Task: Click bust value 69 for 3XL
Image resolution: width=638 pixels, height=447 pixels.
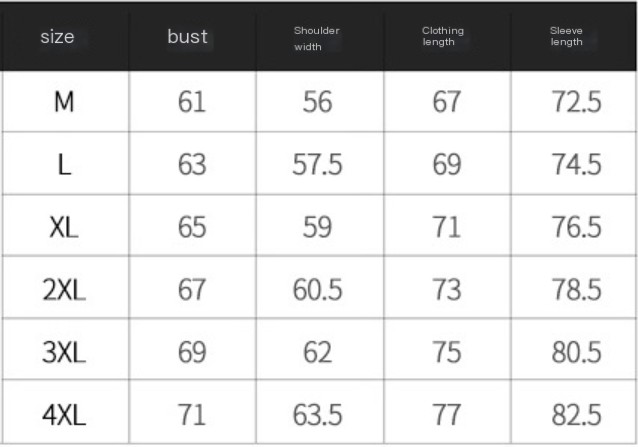Action: [192, 352]
